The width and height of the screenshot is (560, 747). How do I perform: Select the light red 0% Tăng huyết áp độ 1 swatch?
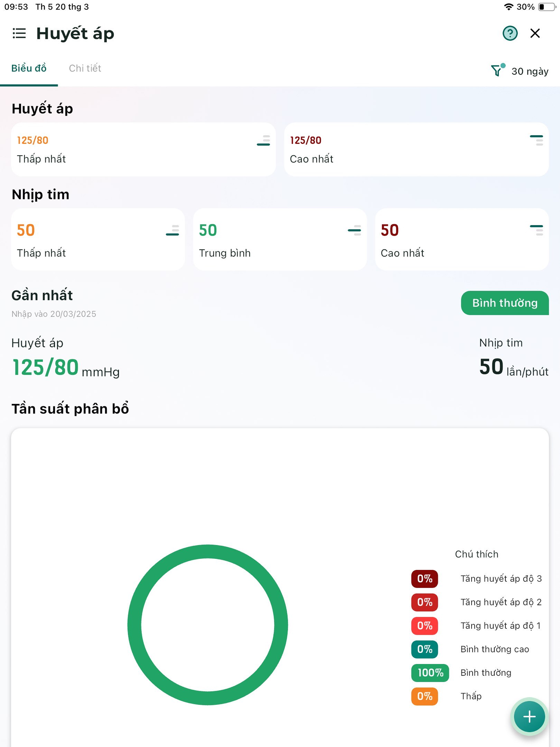425,626
